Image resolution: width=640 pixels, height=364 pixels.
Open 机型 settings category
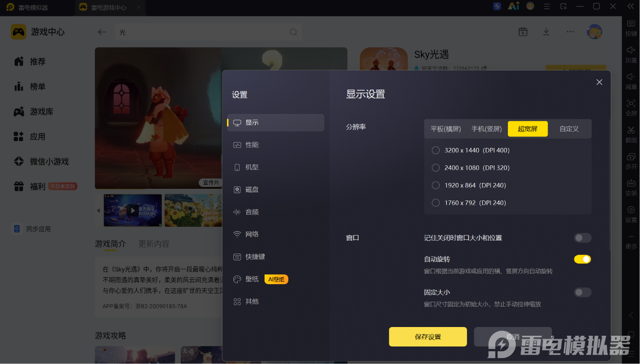click(x=276, y=167)
